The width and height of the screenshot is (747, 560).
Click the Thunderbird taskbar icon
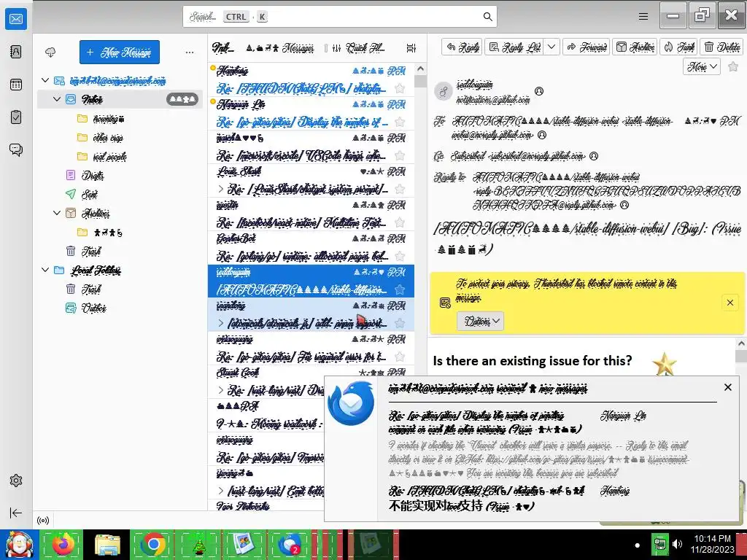point(289,544)
